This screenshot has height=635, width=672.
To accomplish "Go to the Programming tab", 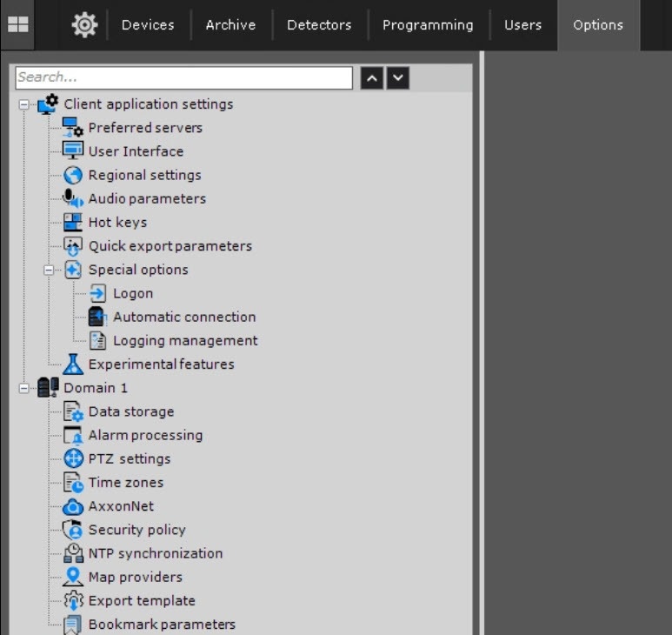I will coord(428,25).
